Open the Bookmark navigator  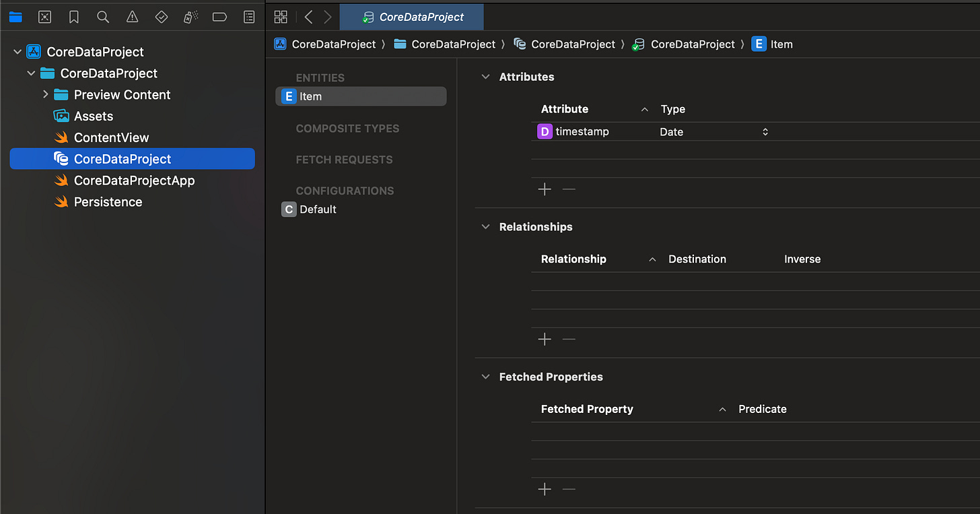pyautogui.click(x=74, y=17)
